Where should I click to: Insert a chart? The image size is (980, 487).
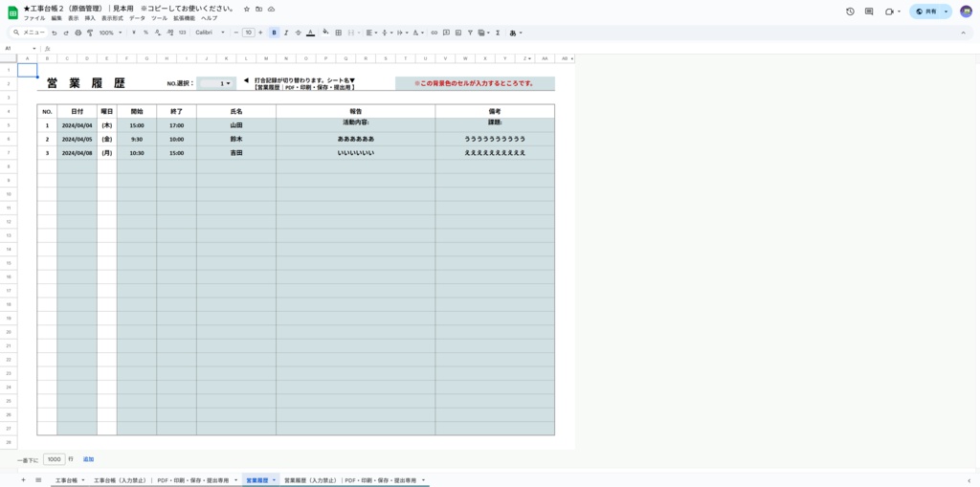[x=458, y=33]
